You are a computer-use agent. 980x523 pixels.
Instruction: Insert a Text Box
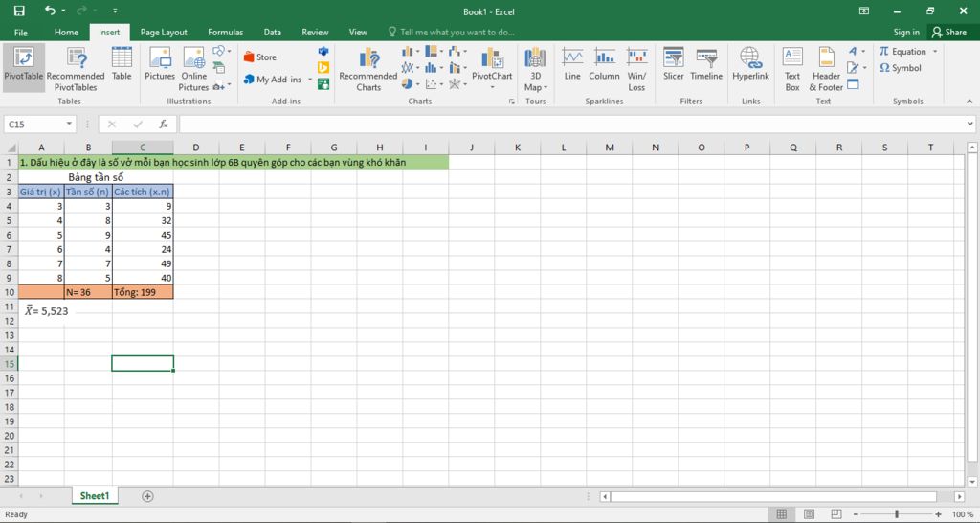pyautogui.click(x=792, y=69)
